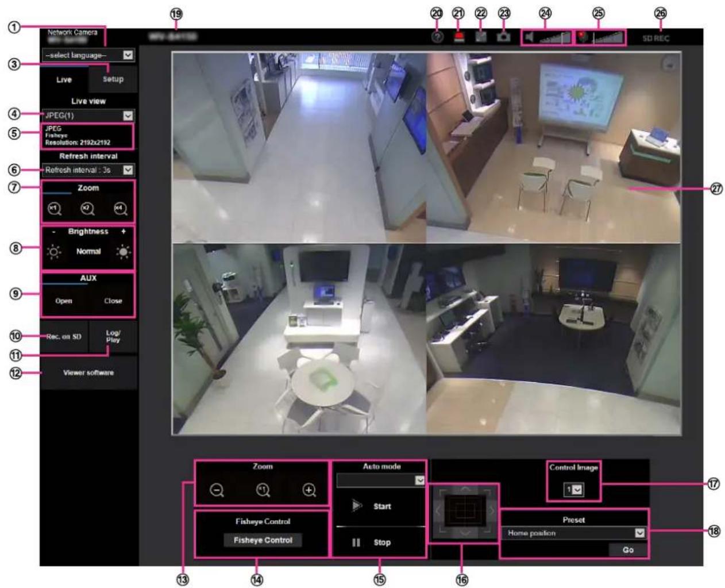
Task: Click the full screen display icon
Action: coord(481,37)
